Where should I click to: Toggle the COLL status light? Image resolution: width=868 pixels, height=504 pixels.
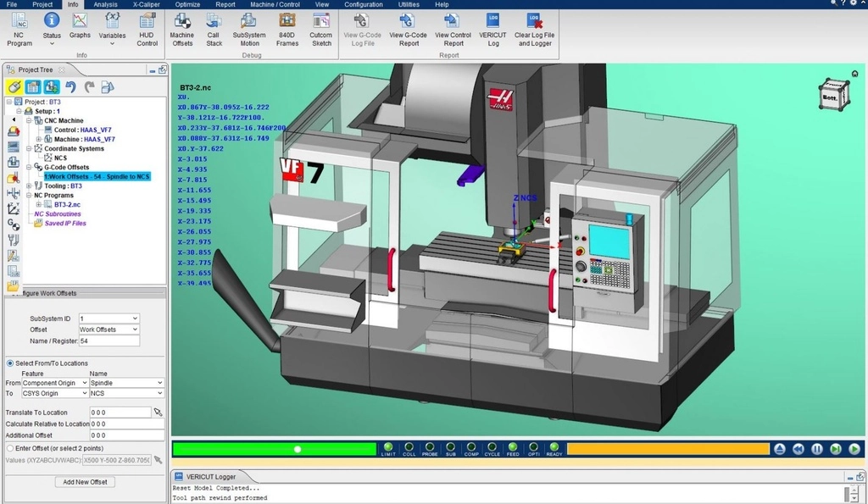(x=409, y=447)
